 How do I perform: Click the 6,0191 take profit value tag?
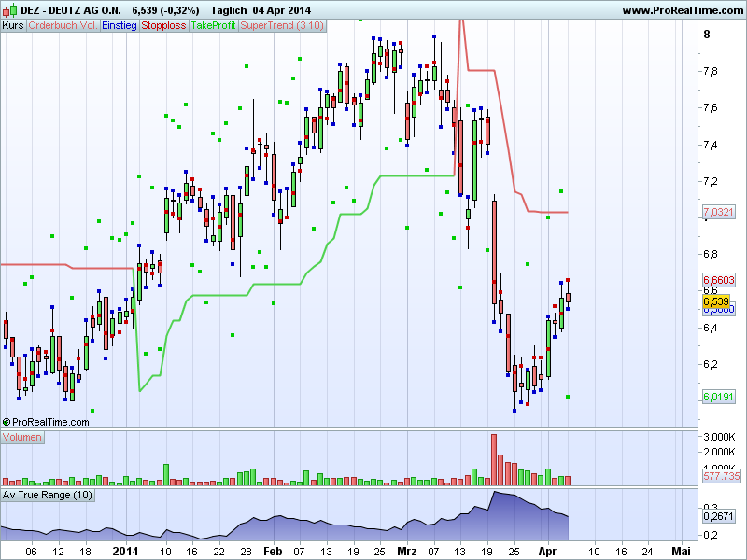(x=718, y=397)
